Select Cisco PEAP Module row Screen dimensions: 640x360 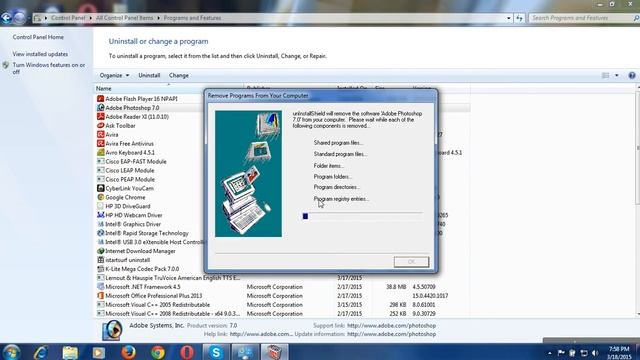tap(130, 180)
